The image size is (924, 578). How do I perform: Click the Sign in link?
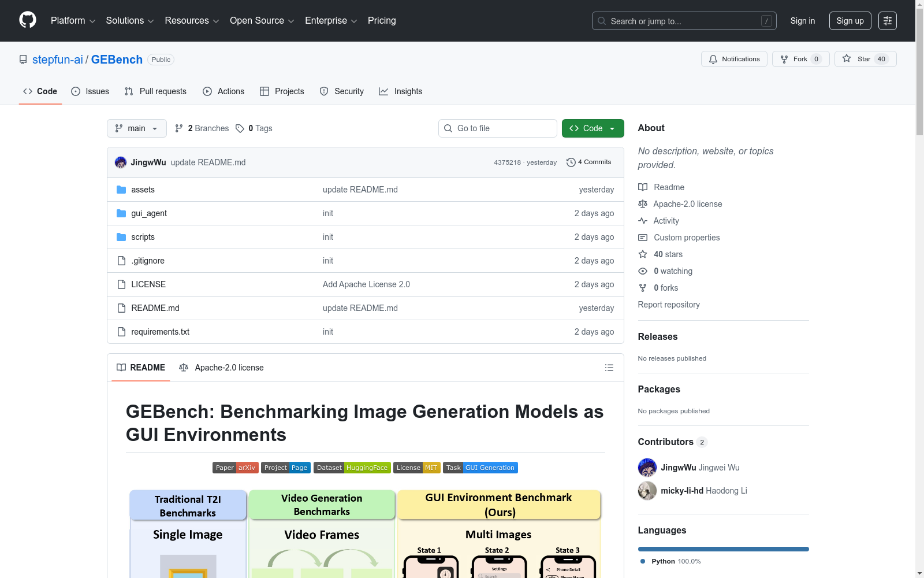pyautogui.click(x=803, y=21)
